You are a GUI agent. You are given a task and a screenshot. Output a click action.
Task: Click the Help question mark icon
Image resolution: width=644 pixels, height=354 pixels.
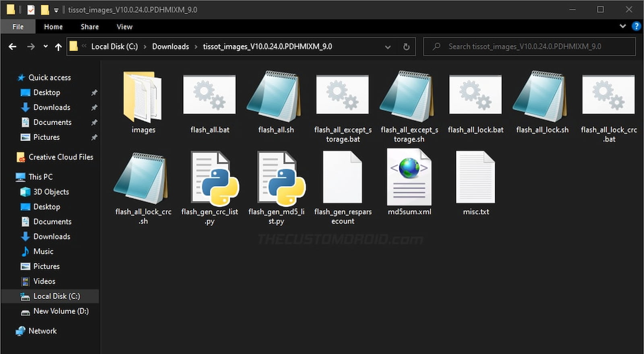coord(636,26)
